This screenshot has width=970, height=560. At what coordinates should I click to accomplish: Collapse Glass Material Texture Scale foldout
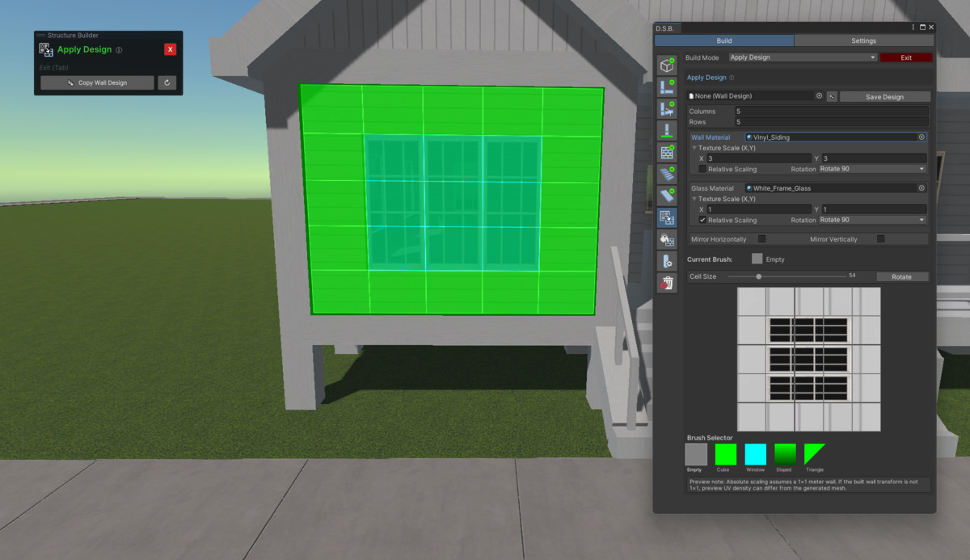point(694,199)
